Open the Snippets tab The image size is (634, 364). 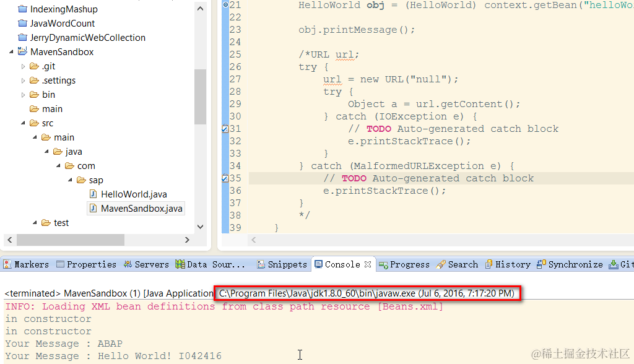[x=282, y=264]
